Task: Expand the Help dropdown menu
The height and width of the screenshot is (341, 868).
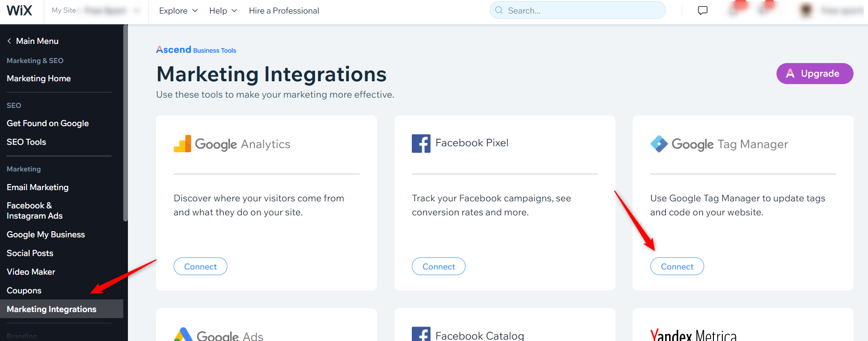Action: coord(223,11)
